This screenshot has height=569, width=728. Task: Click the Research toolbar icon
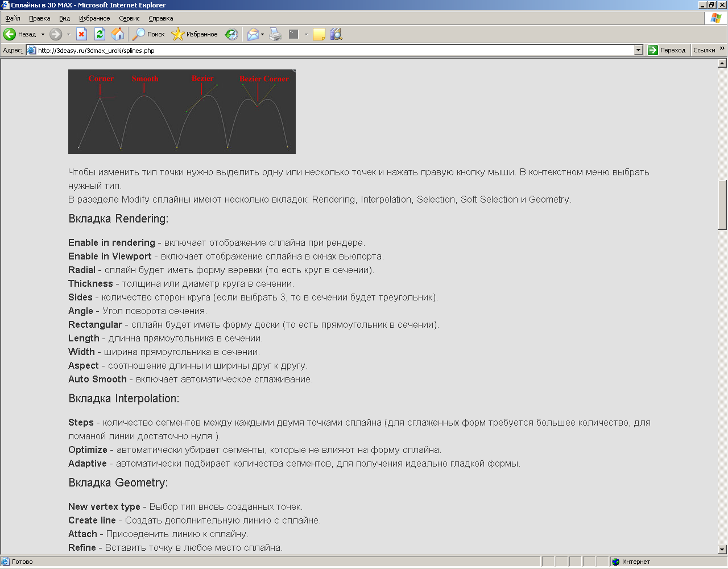[336, 34]
